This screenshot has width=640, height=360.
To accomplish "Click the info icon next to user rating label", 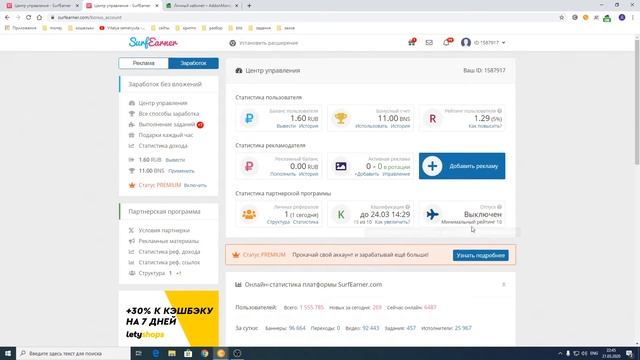I will pos(500,111).
